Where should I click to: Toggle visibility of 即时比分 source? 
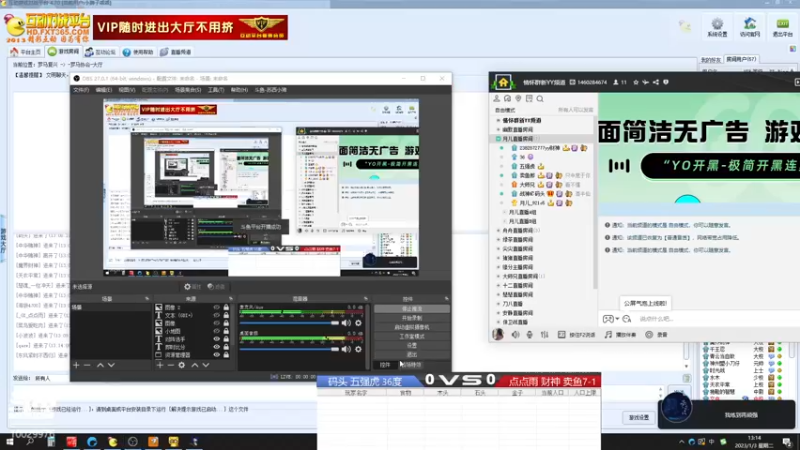[216, 347]
